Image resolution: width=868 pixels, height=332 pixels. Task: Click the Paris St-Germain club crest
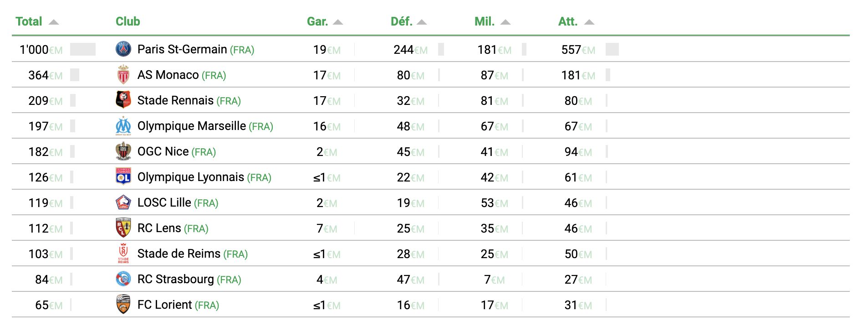click(x=123, y=49)
